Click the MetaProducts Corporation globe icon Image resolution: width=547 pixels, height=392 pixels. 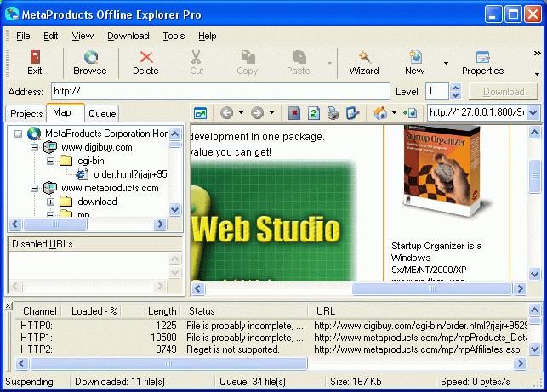point(34,134)
